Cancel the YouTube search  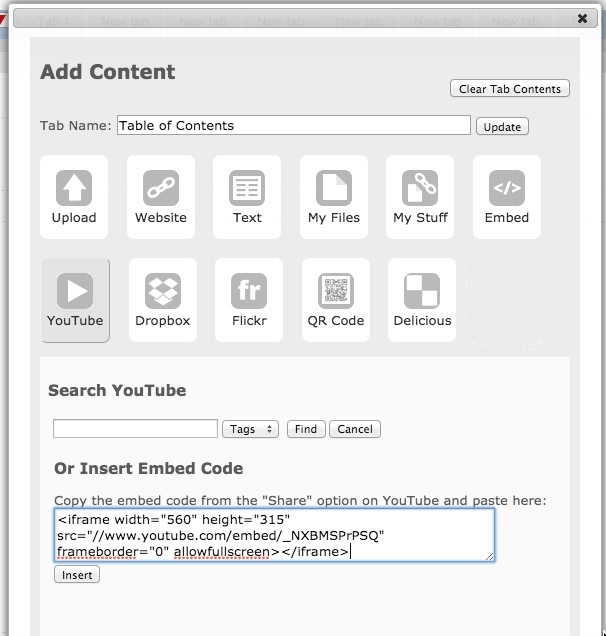355,429
